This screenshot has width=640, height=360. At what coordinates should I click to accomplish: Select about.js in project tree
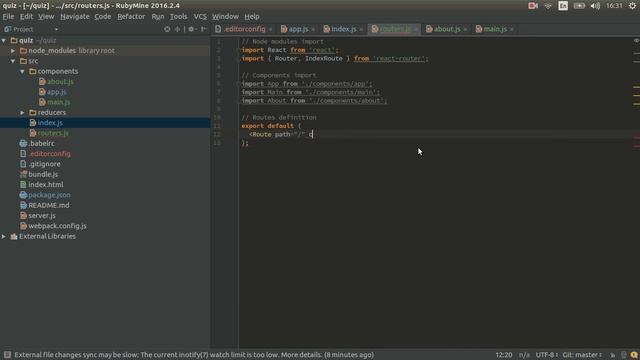click(60, 82)
